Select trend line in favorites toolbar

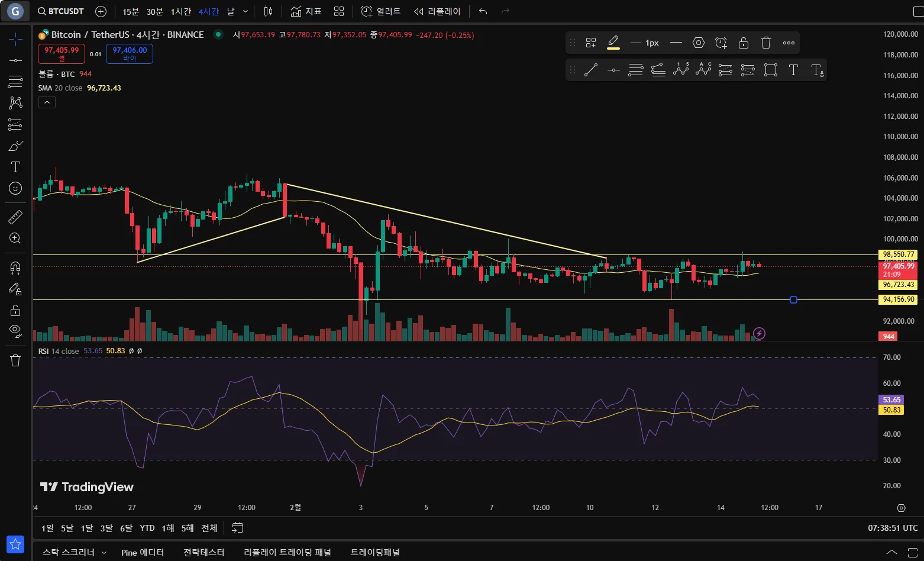coord(591,70)
